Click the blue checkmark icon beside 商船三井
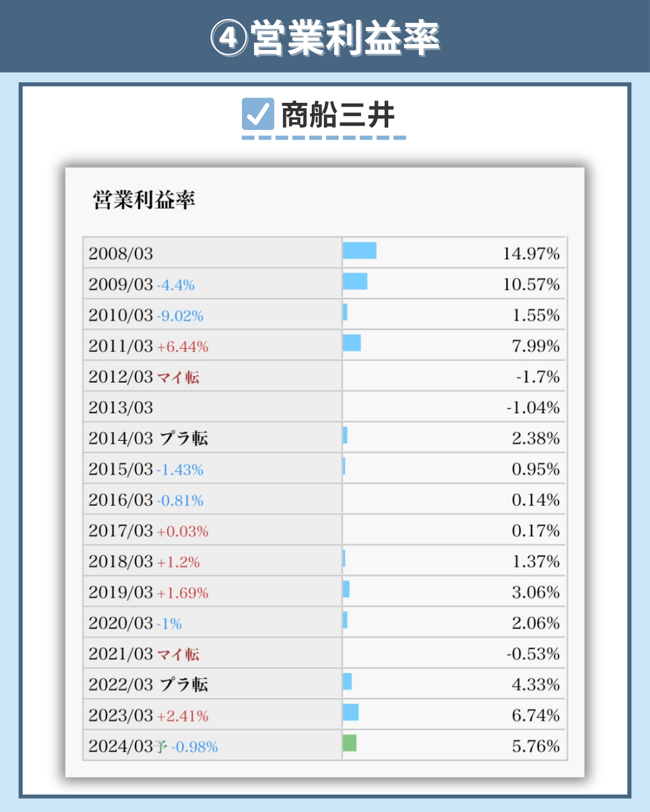Viewport: 650px width, 812px height. [x=258, y=114]
